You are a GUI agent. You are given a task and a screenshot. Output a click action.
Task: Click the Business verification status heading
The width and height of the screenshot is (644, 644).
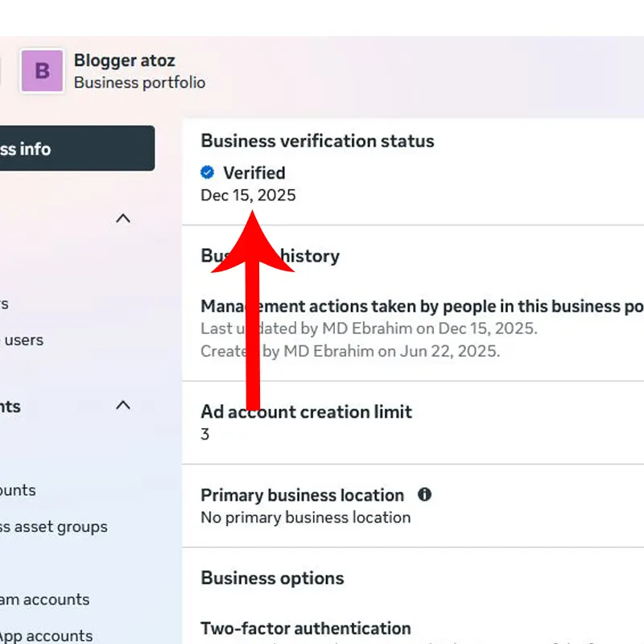tap(317, 141)
